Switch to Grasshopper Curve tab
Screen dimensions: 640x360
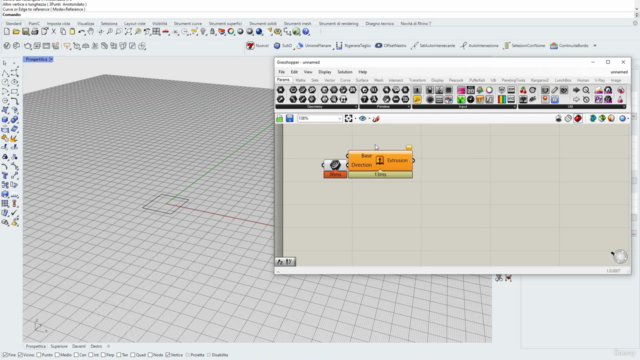[x=345, y=80]
